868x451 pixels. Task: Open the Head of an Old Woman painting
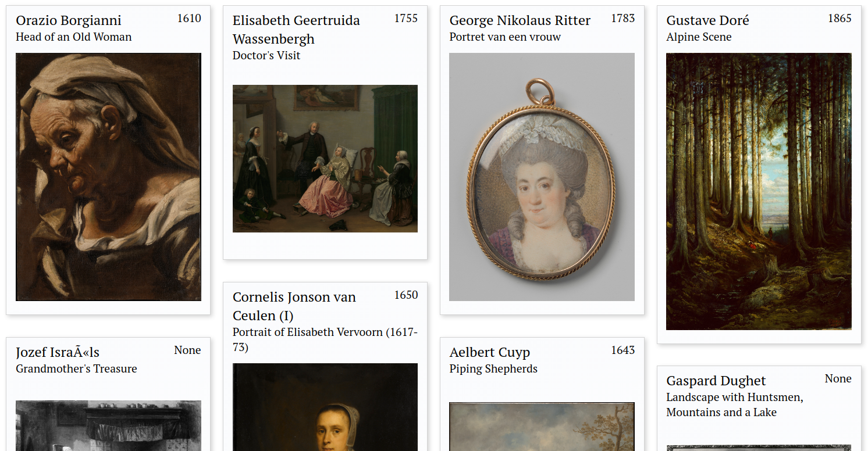[108, 177]
